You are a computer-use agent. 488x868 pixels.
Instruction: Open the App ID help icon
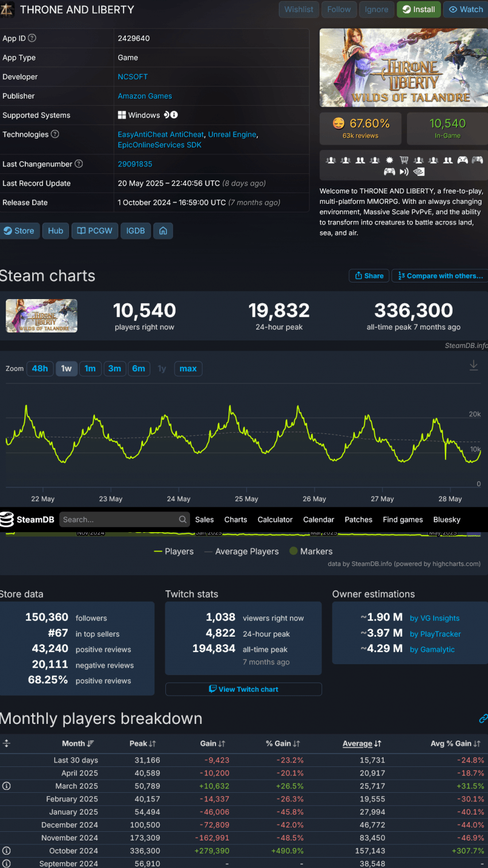(32, 38)
